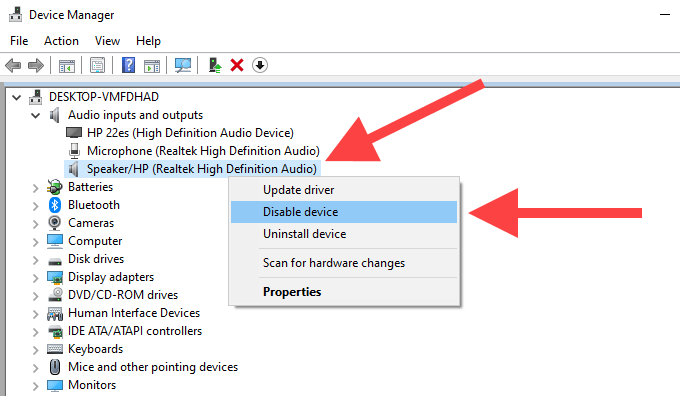Open the View menu
Image resolution: width=680 pixels, height=396 pixels.
tap(107, 41)
